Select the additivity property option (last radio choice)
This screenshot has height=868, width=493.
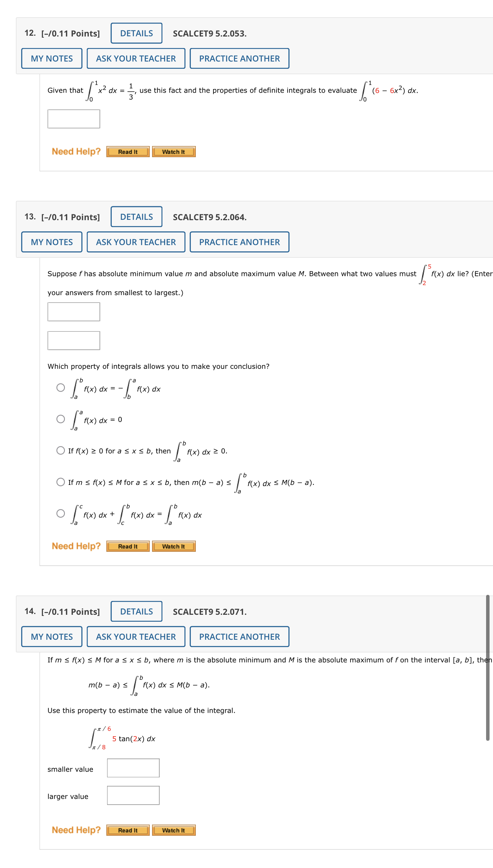61,513
